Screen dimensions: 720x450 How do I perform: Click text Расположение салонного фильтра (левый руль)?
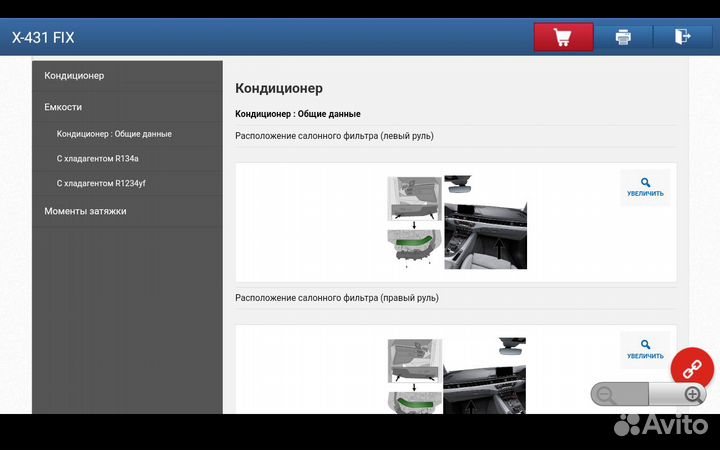[x=334, y=136]
